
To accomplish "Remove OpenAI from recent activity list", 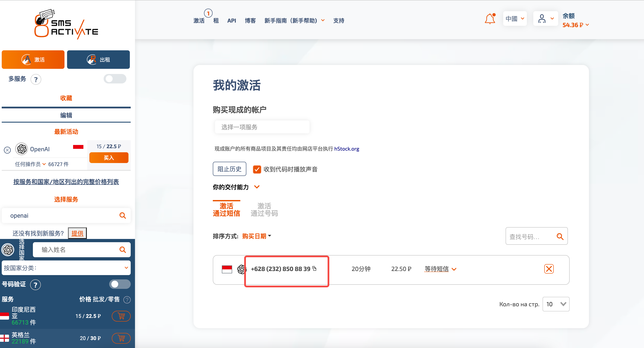I will point(8,150).
